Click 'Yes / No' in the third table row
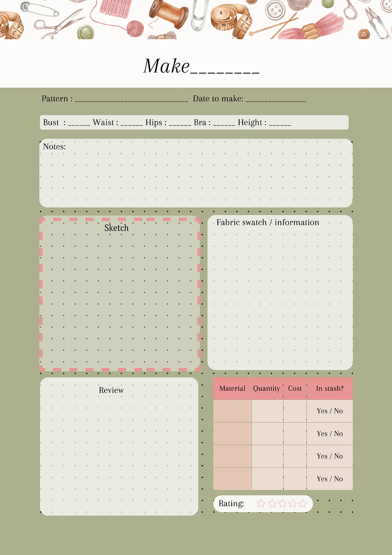This screenshot has height=555, width=392. (x=330, y=456)
